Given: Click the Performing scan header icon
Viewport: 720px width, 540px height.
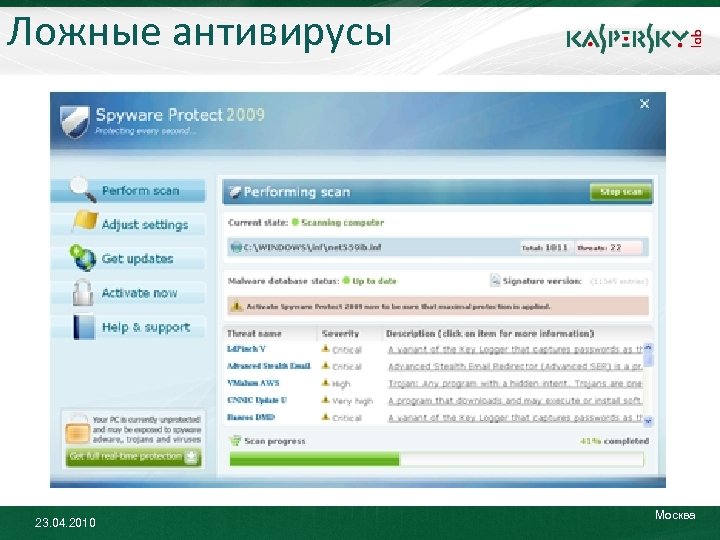Looking at the screenshot, I should (x=235, y=192).
